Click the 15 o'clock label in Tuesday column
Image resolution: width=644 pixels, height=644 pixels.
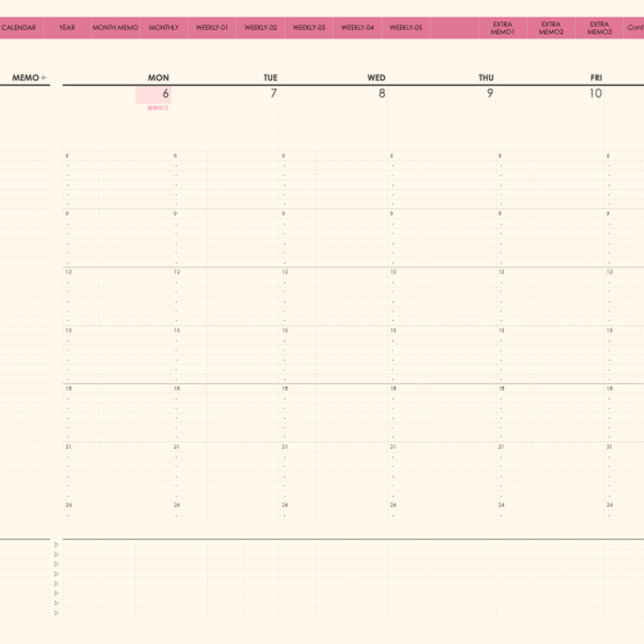[x=177, y=330]
